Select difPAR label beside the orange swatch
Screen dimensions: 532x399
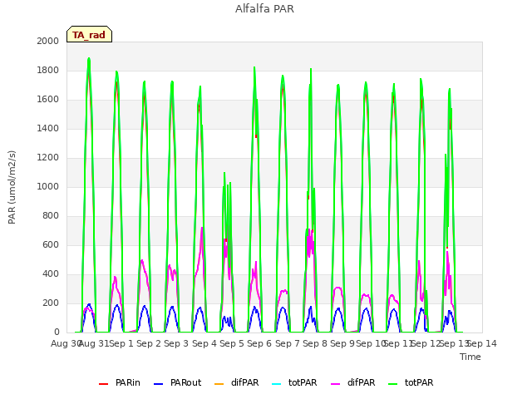[x=244, y=382]
